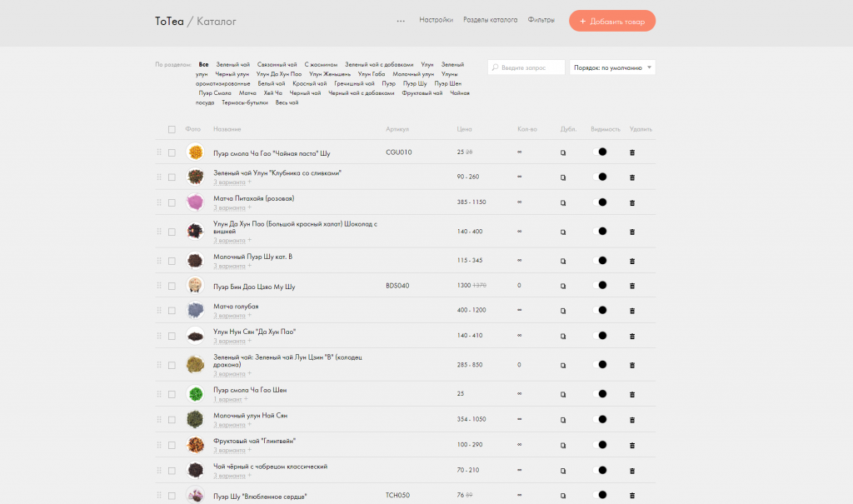The width and height of the screenshot is (853, 504).
Task: Expand the 3 варианта list under Матча голубая
Action: pos(230,316)
